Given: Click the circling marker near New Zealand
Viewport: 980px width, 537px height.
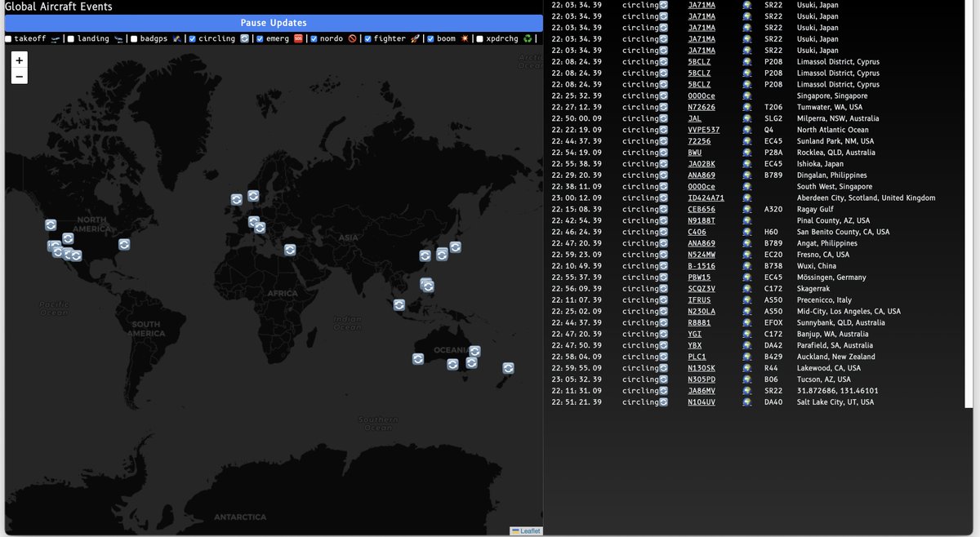Looking at the screenshot, I should click(x=508, y=368).
